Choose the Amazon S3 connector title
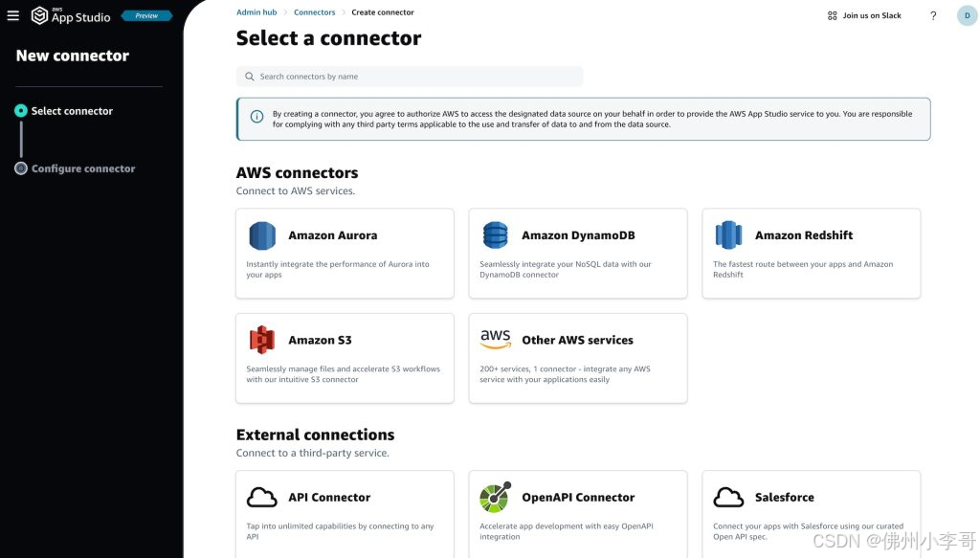This screenshot has height=558, width=980. (x=320, y=340)
